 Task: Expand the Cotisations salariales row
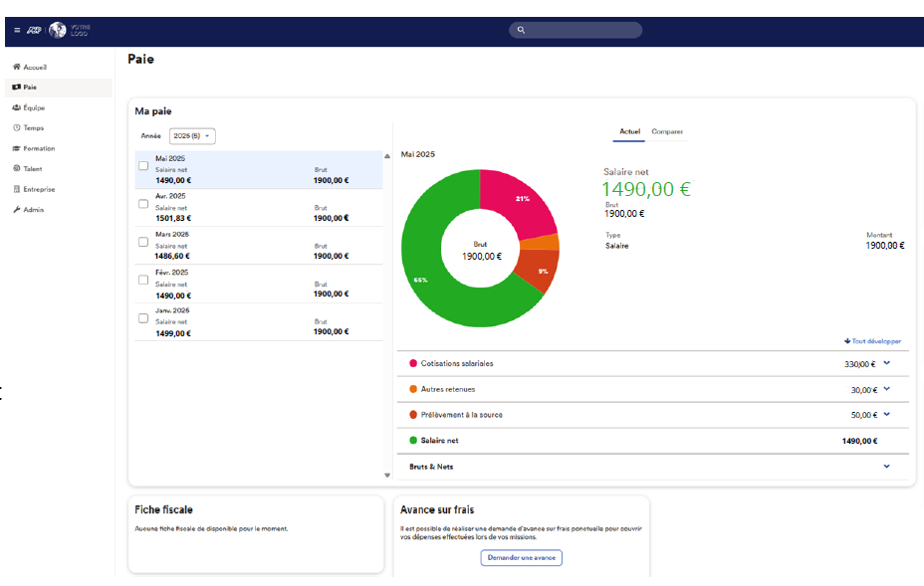click(x=886, y=363)
